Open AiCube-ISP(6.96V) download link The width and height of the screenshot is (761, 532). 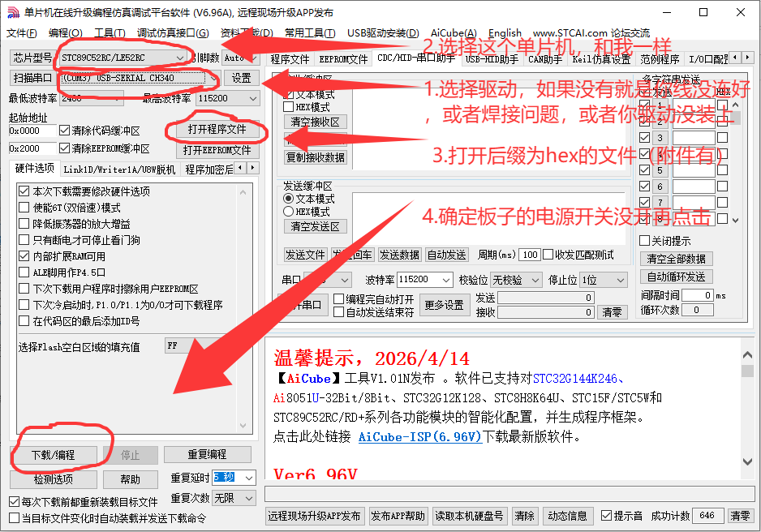[x=419, y=437]
